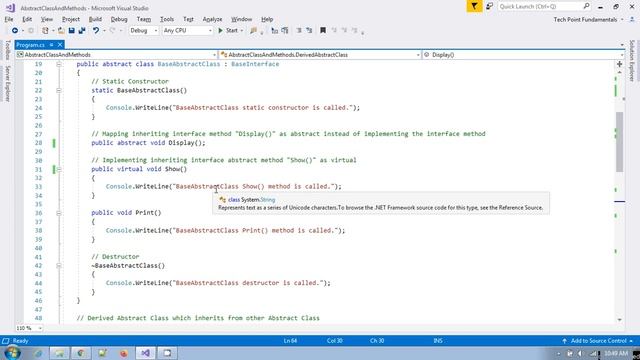Close the Program.cs tab
The image size is (640, 360).
[x=60, y=44]
